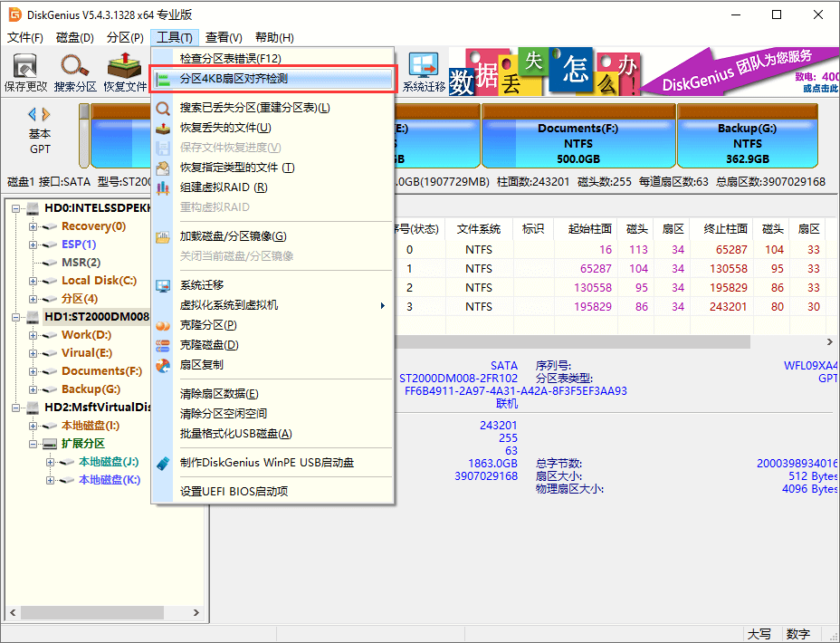The width and height of the screenshot is (840, 643).
Task: Expand the Work(D:) partition node
Action: click(x=33, y=335)
